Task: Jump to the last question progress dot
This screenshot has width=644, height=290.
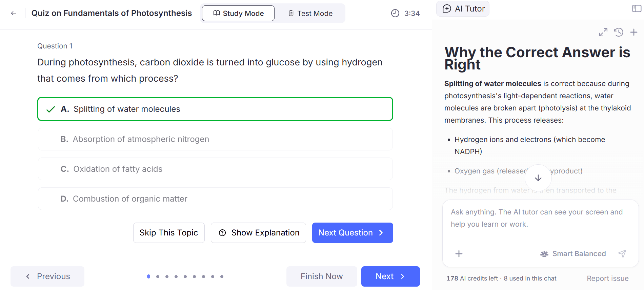Action: [x=222, y=276]
